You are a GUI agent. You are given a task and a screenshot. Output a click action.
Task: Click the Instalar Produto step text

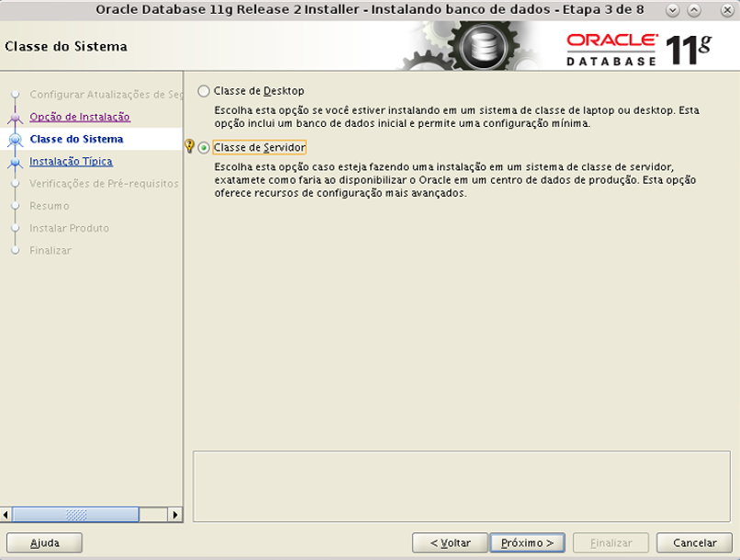coord(69,228)
